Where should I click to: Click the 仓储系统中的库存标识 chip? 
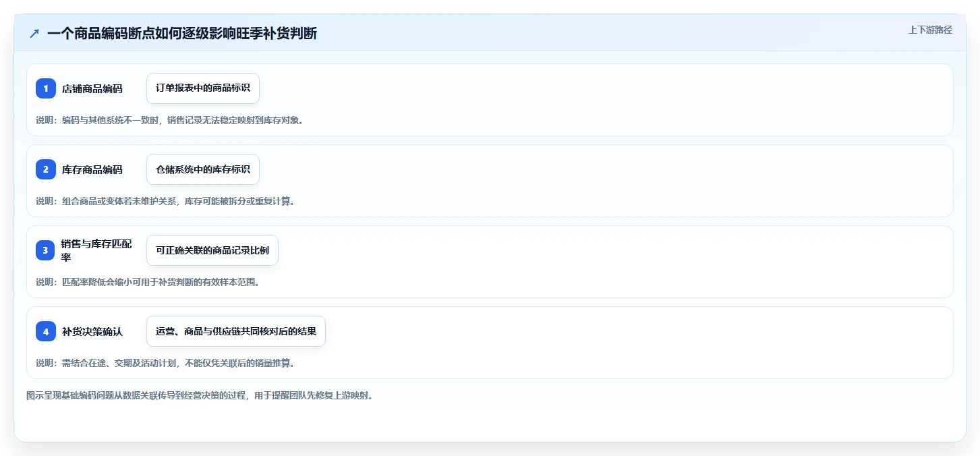(x=203, y=169)
